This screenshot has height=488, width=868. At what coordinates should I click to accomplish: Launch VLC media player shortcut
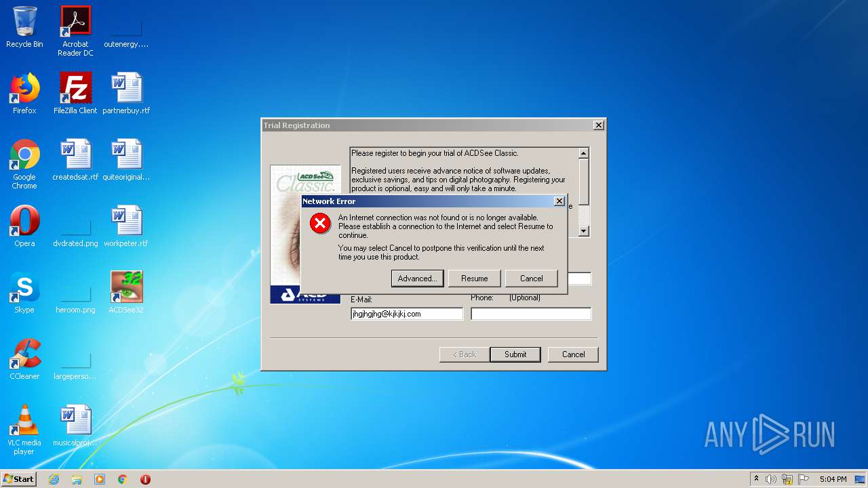tap(24, 430)
